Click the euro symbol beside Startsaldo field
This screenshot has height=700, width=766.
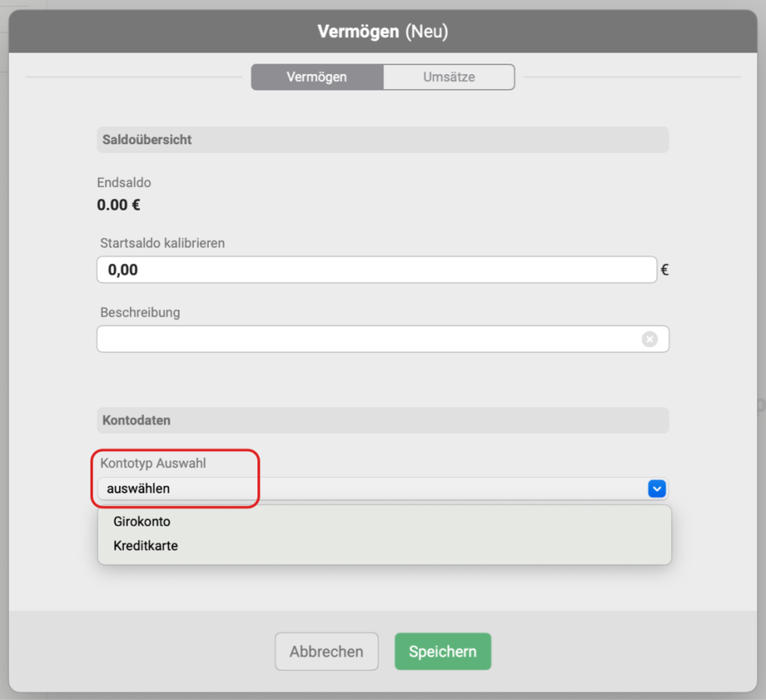coord(664,270)
